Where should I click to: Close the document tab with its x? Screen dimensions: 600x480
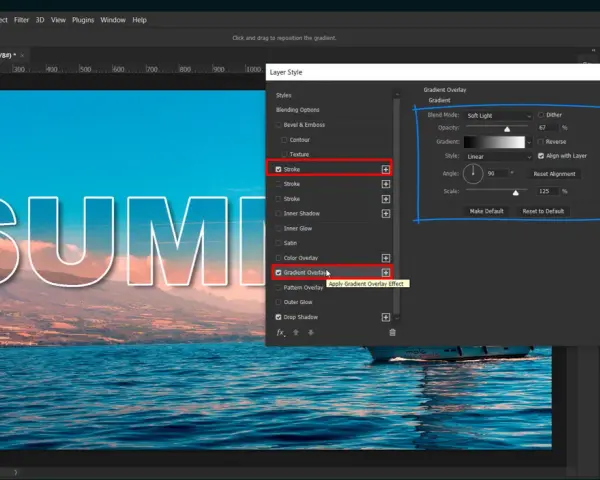(x=22, y=55)
